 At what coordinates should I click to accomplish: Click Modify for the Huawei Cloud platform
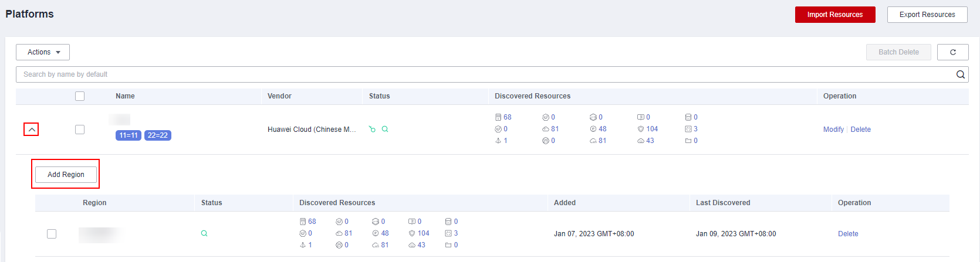pyautogui.click(x=833, y=130)
